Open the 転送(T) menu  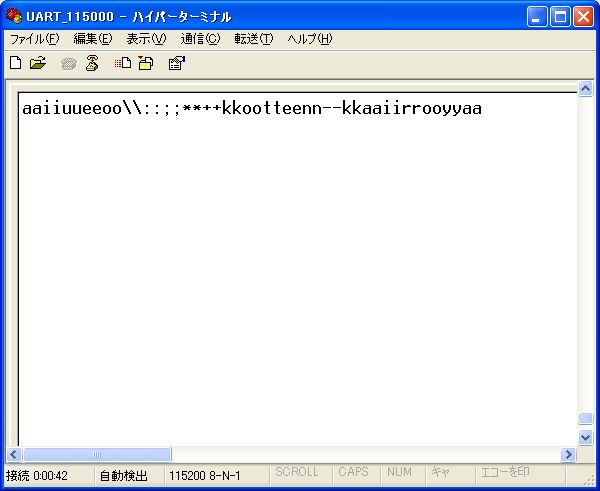point(254,39)
